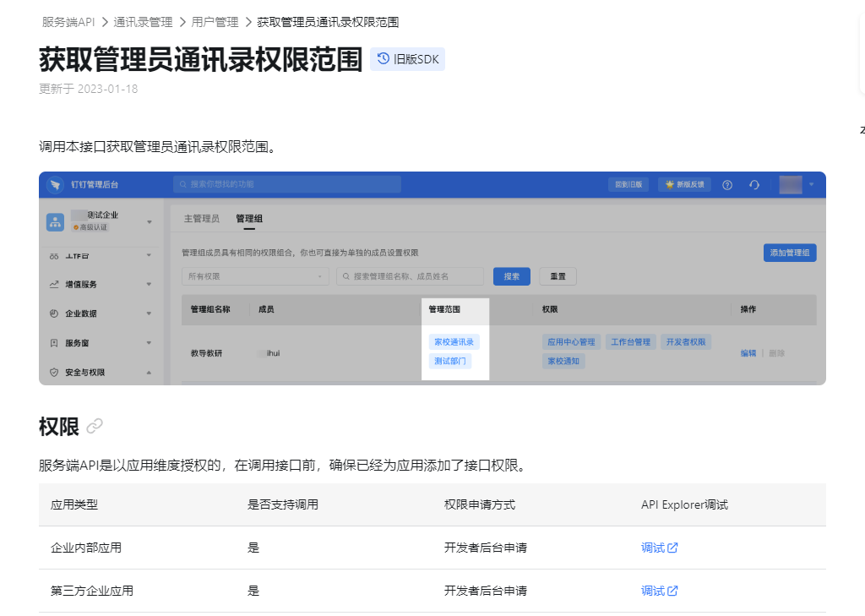Click the search box 搜索你想找的功能 in embedded screenshot
865x616 pixels.
coord(287,184)
